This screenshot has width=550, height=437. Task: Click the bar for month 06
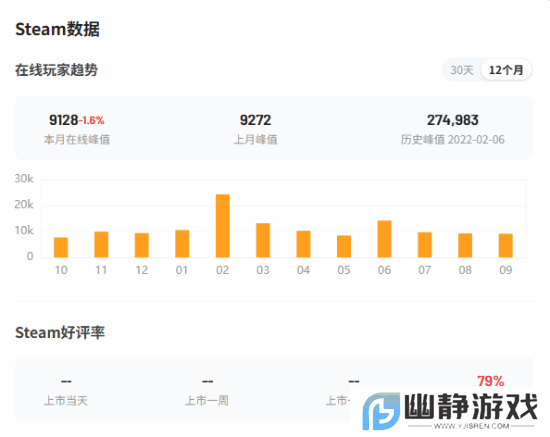click(384, 239)
